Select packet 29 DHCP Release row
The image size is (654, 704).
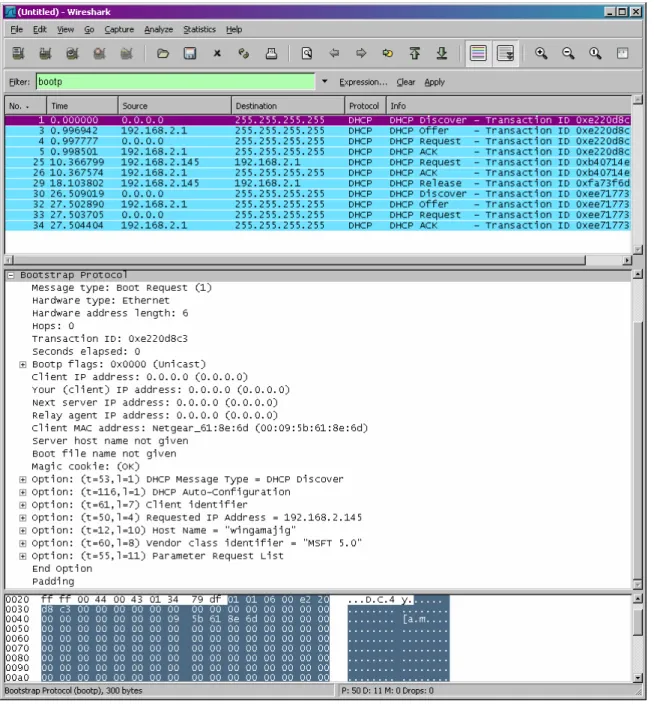318,183
